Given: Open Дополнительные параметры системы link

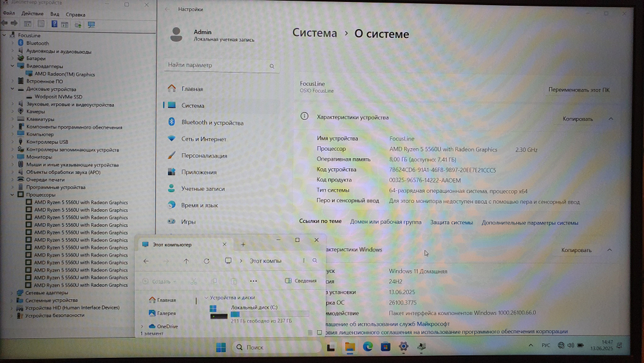Looking at the screenshot, I should 530,223.
